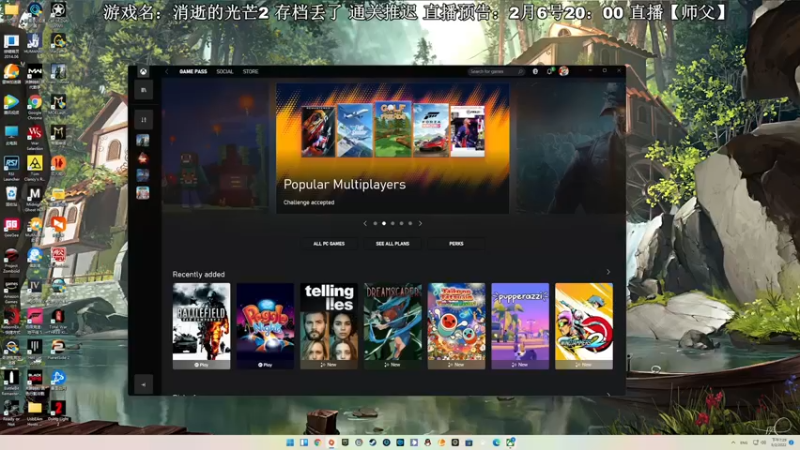Open the Microsoft Flight Simulator cover in the banner

(x=355, y=131)
